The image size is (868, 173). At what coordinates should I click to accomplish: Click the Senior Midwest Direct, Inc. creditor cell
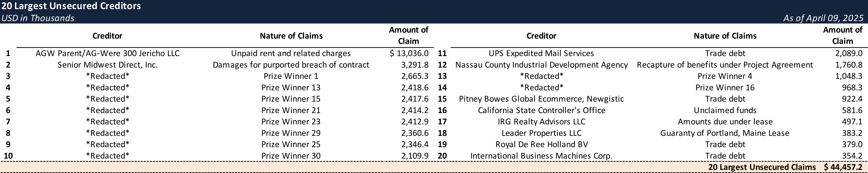point(107,65)
